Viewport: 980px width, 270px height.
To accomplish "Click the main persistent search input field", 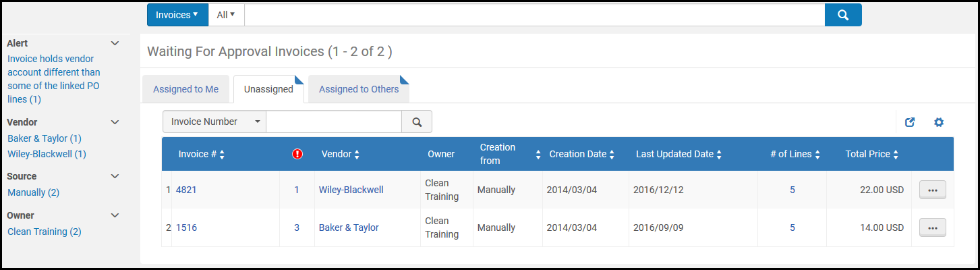I will click(x=534, y=15).
